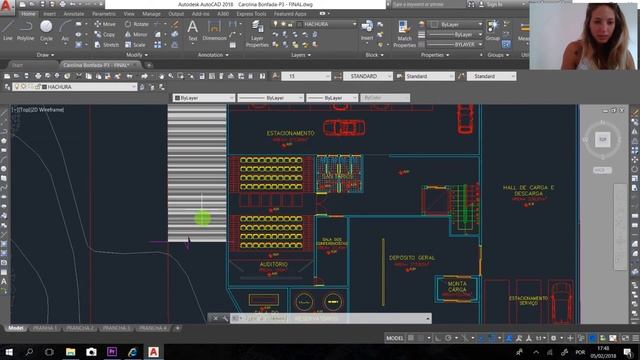This screenshot has height=360, width=640.
Task: Click the Cut scissors icon
Action: tap(79, 76)
